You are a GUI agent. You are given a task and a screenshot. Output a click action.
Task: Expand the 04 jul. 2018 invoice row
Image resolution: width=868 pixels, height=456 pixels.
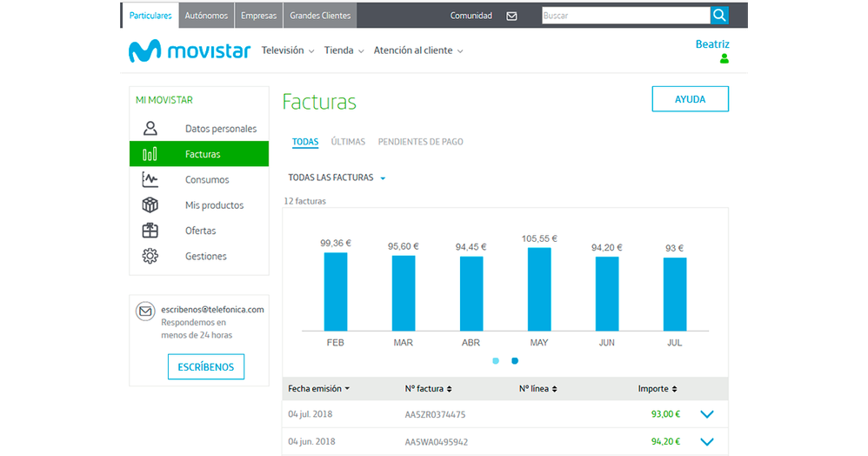706,414
